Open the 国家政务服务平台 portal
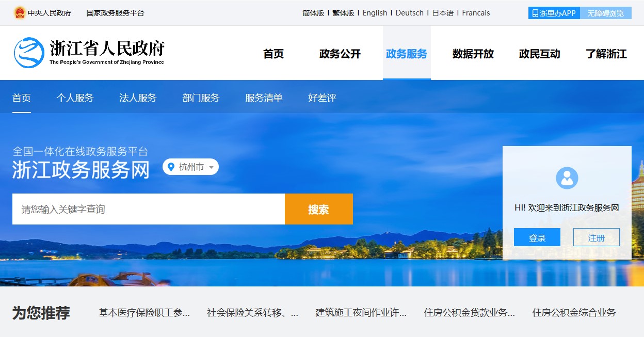Image resolution: width=644 pixels, height=337 pixels. [115, 12]
